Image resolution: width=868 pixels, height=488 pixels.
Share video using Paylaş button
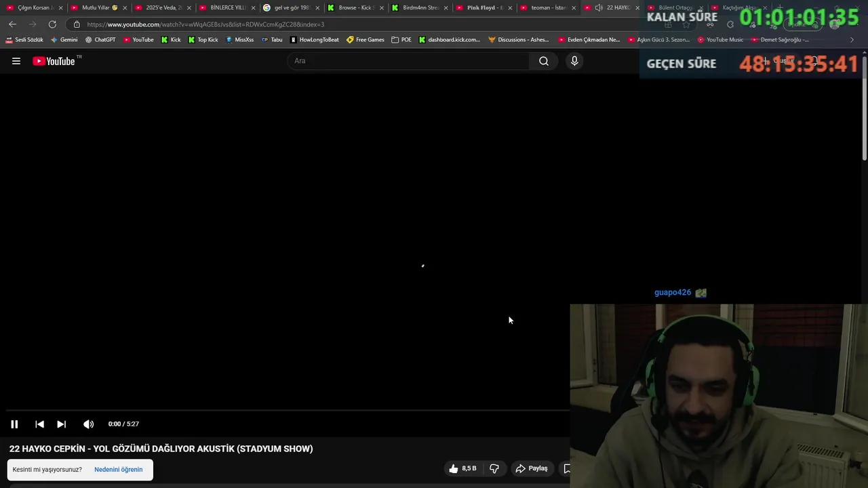(532, 468)
